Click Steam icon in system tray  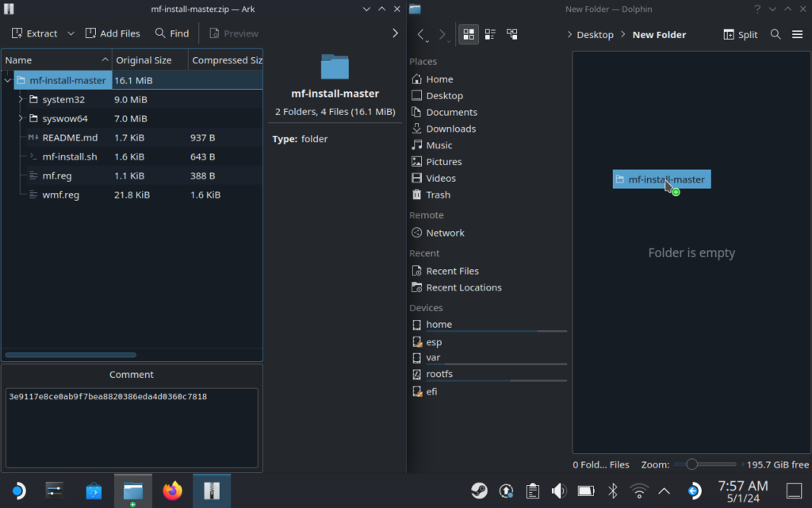pos(479,491)
